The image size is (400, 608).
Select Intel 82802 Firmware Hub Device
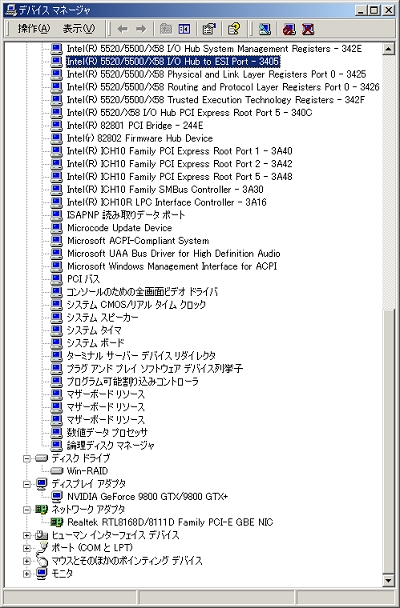click(x=140, y=138)
